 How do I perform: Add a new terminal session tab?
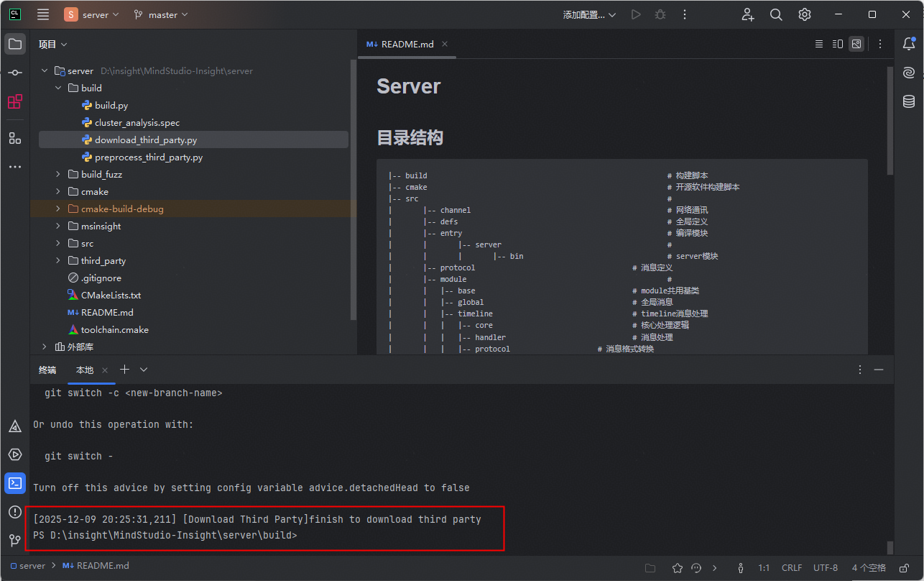[124, 370]
